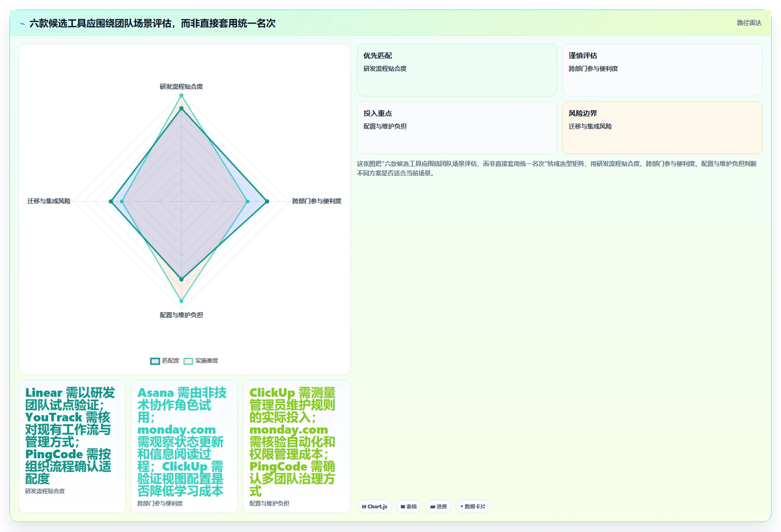Click the 数据卡片 chip
The height and width of the screenshot is (532, 781).
tap(473, 506)
